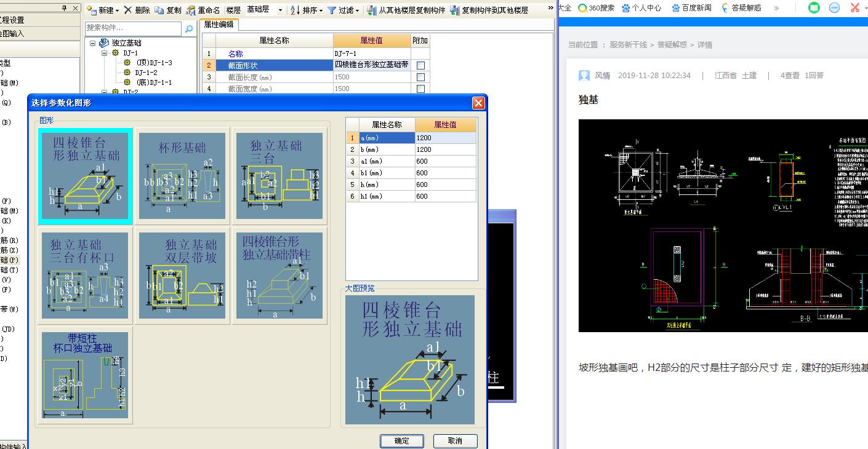Click 从其他楼层复制构件 toolbar icon
Image resolution: width=868 pixels, height=449 pixels.
(372, 10)
